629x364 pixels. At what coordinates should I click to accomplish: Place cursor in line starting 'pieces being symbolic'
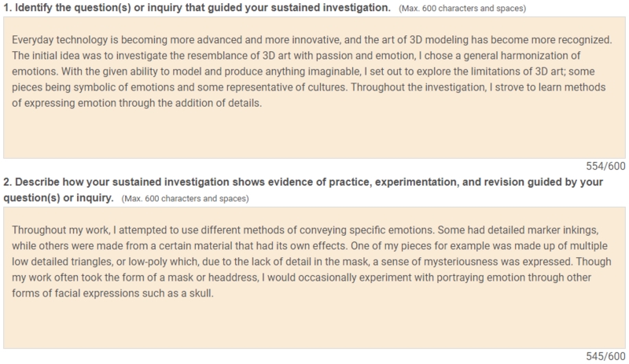[x=308, y=87]
